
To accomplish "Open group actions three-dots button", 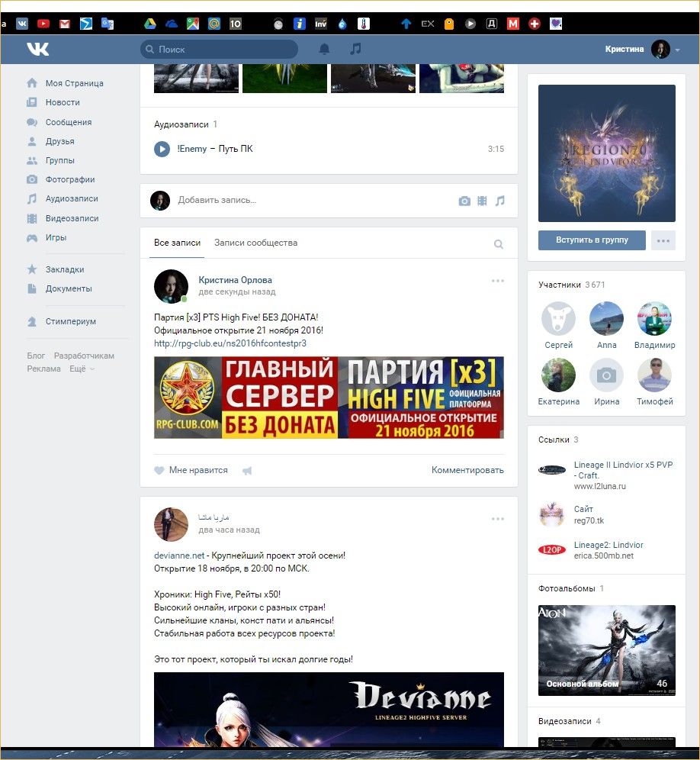I will [x=663, y=240].
